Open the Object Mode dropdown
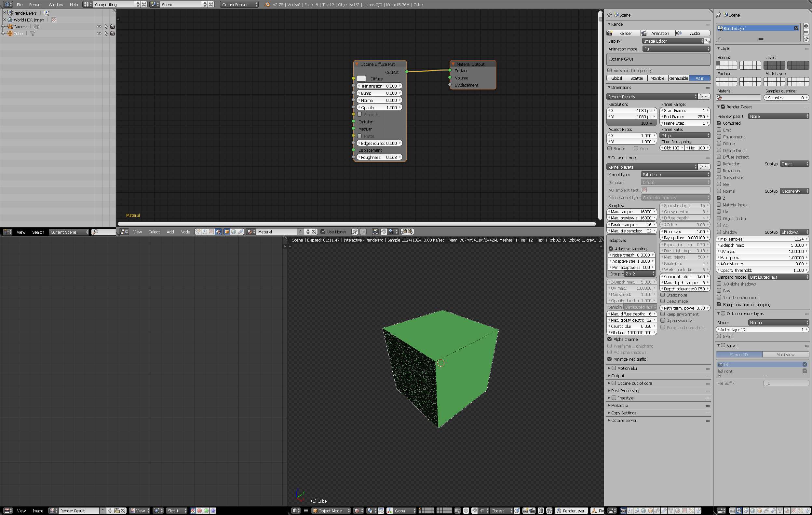The height and width of the screenshot is (515, 812). click(x=331, y=511)
